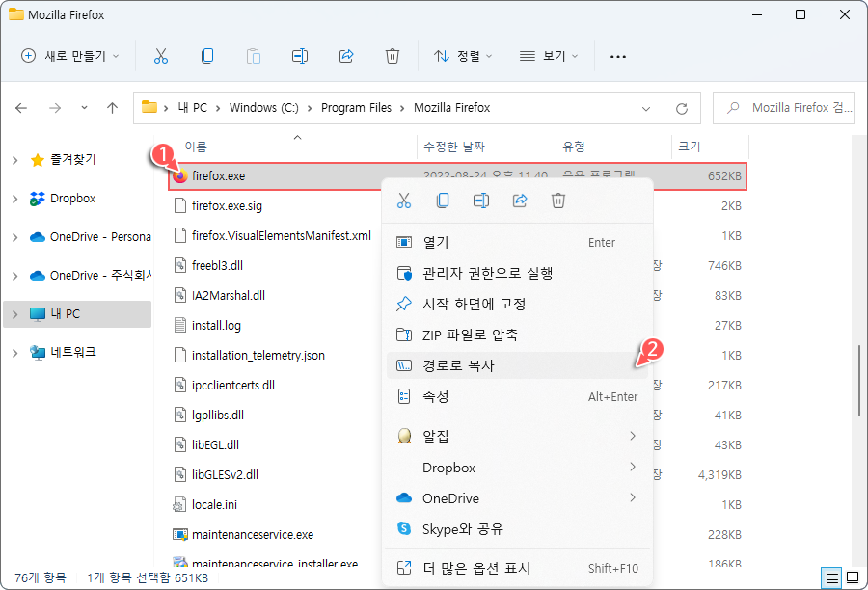
Task: Open the ellipsis 'see more' icon in the toolbar
Action: coord(617,56)
